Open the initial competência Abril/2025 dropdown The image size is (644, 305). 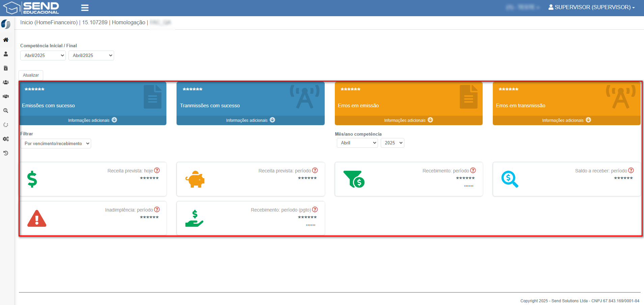click(43, 55)
